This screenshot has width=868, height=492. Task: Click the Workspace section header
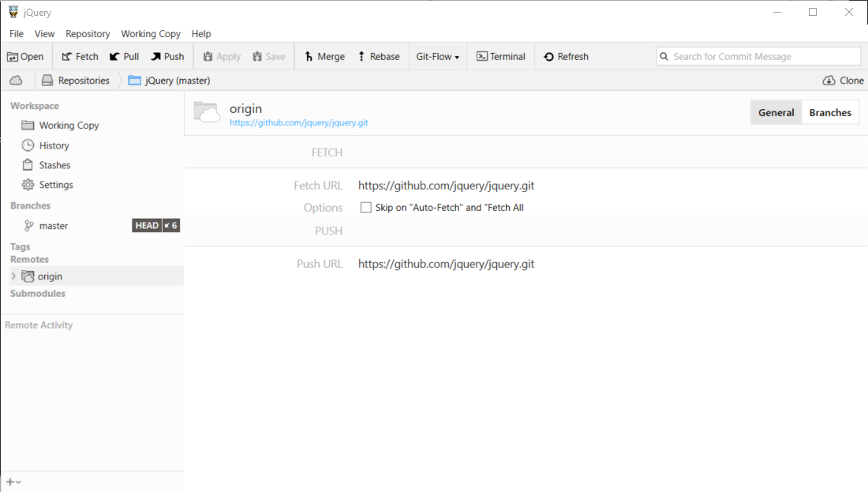click(34, 106)
